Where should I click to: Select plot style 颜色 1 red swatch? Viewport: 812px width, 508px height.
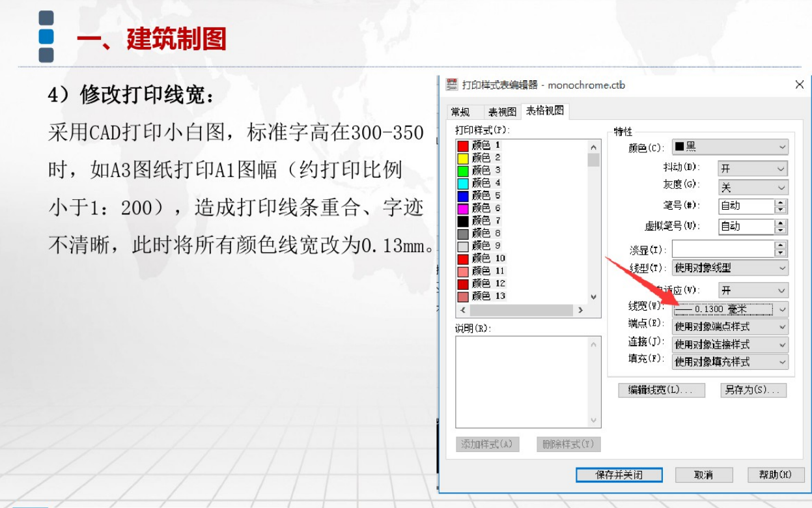click(x=463, y=145)
